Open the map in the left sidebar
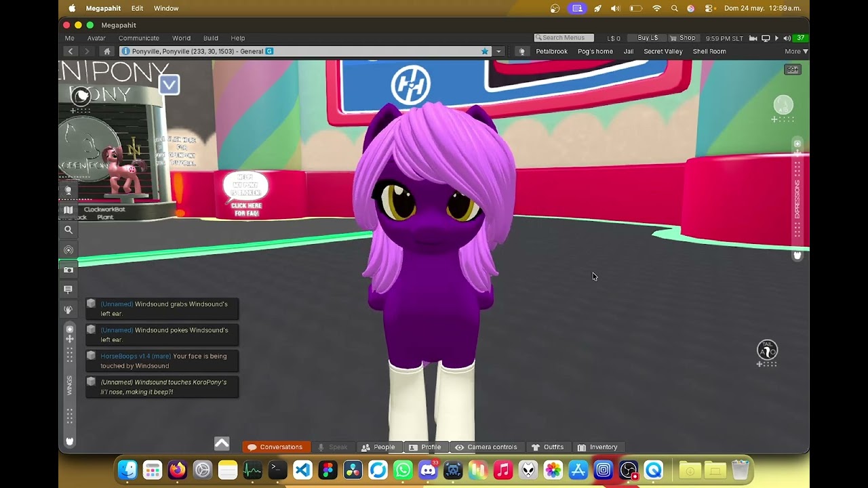 point(68,210)
